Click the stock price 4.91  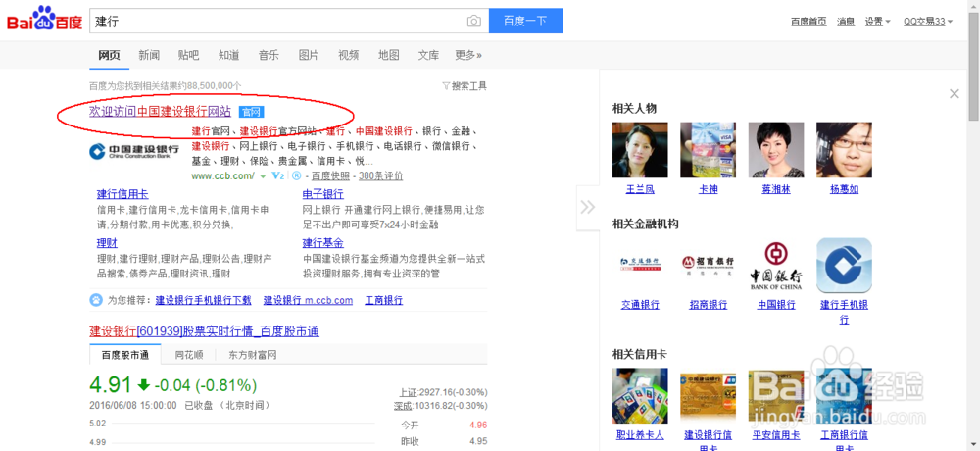tap(111, 384)
